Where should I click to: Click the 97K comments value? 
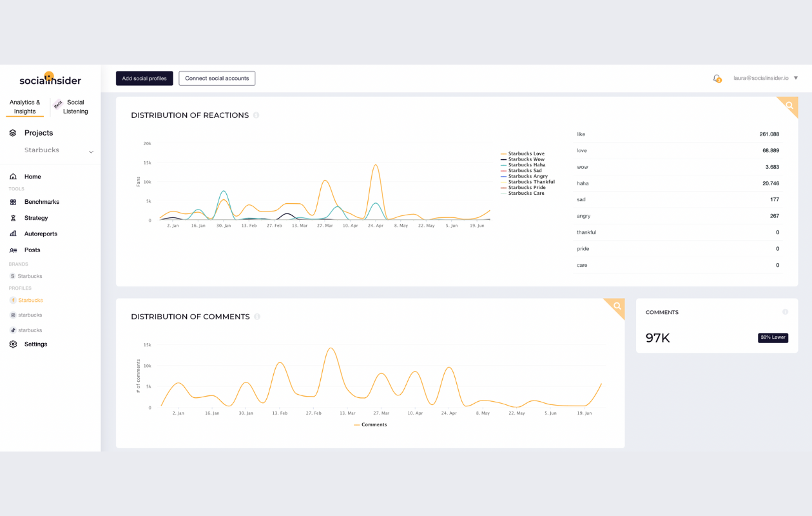click(x=658, y=338)
